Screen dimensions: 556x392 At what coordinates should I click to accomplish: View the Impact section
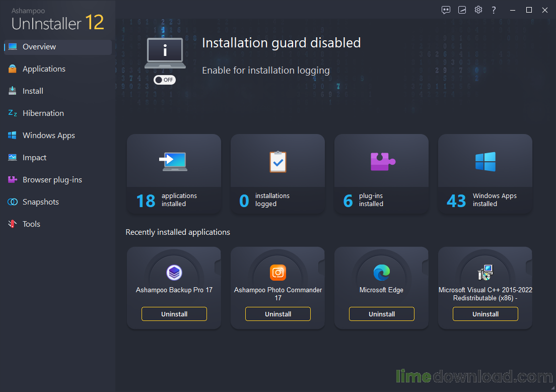(x=34, y=157)
